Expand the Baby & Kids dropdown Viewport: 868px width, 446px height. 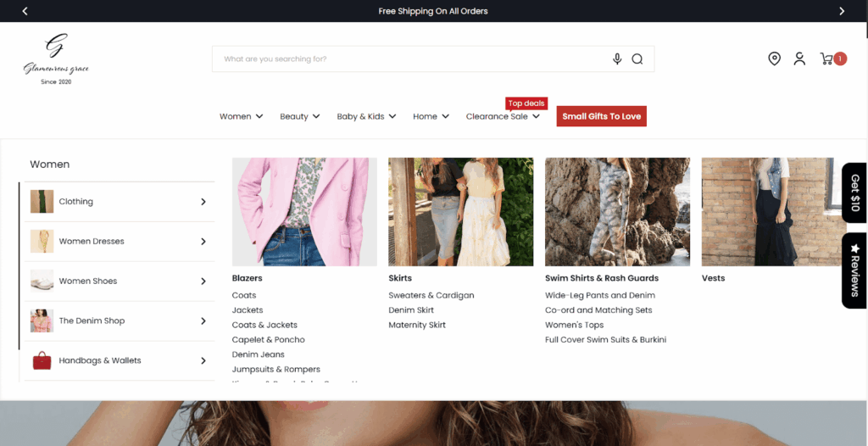[x=366, y=116]
